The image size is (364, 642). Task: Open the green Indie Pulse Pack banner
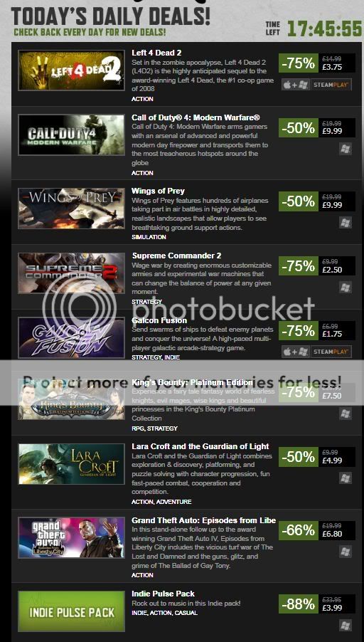(71, 611)
